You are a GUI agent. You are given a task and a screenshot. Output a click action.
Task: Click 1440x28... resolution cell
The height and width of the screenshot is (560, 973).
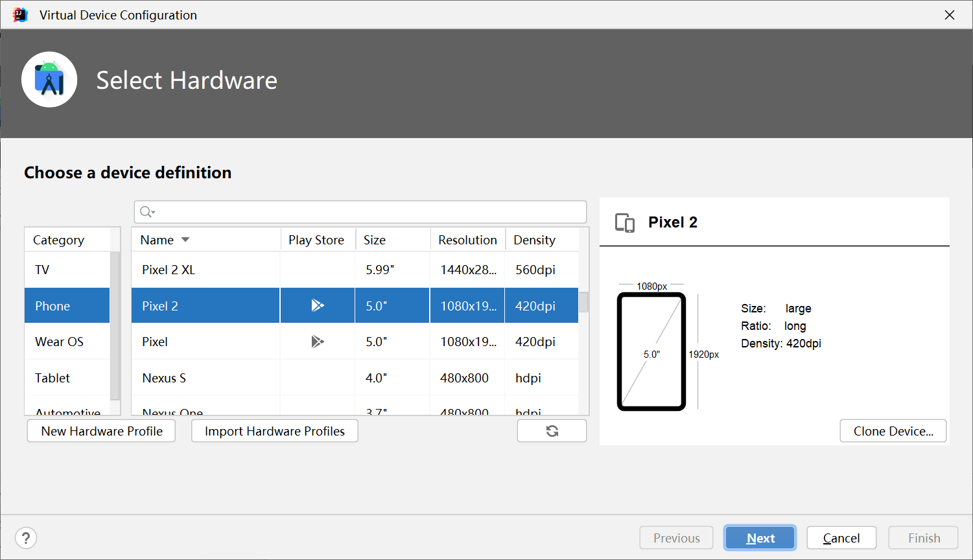click(x=467, y=270)
